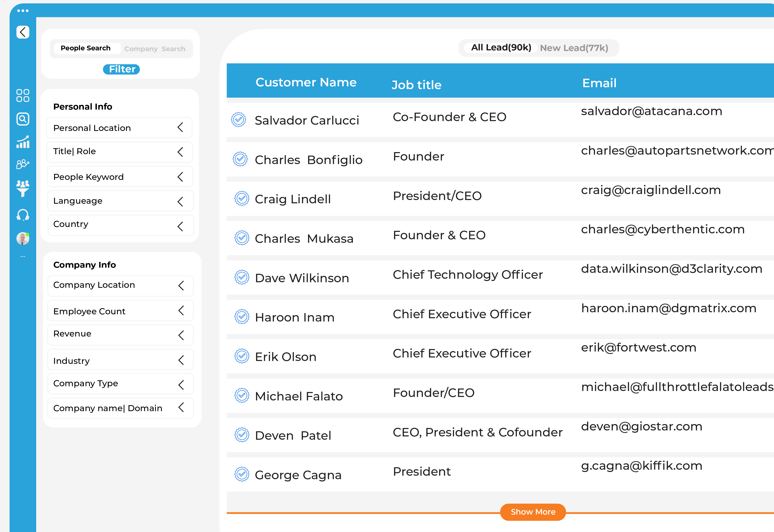Open the dashboard grid icon
This screenshot has height=532, width=774.
click(23, 95)
